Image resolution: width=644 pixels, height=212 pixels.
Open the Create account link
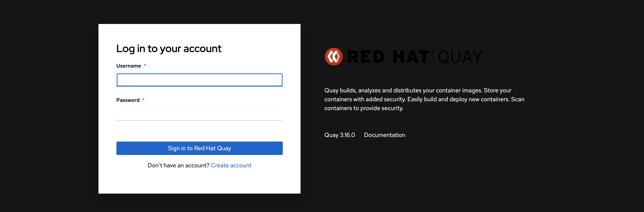click(231, 166)
